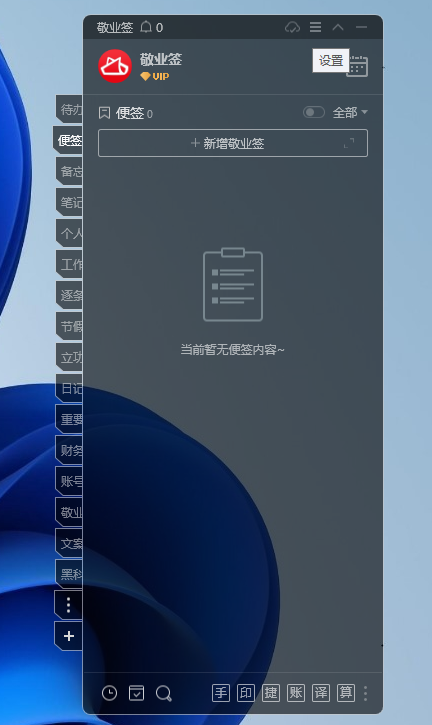Open the 文案 side tab
Screen dimensions: 432x725
[x=69, y=543]
